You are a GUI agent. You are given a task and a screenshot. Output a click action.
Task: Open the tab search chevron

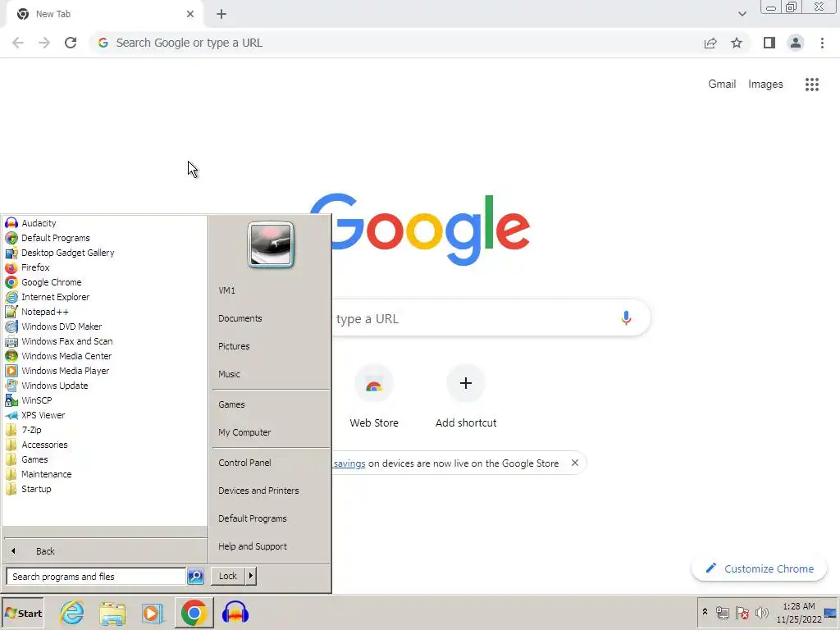(742, 14)
